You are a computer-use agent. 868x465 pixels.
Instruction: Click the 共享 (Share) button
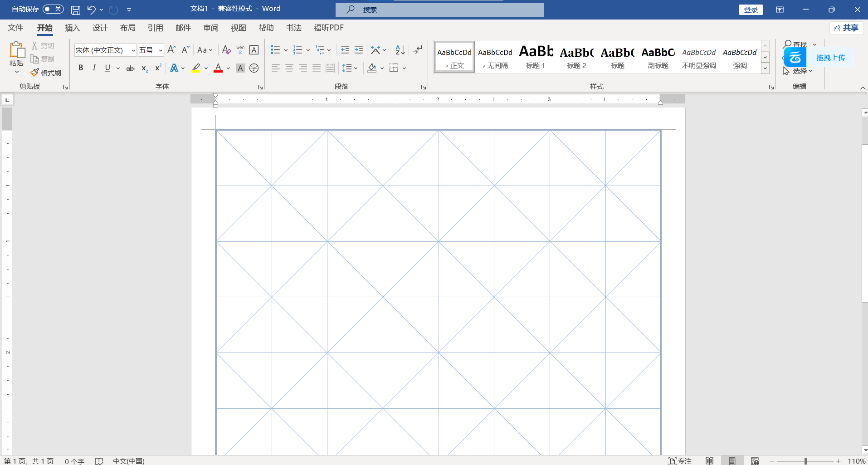pos(846,28)
